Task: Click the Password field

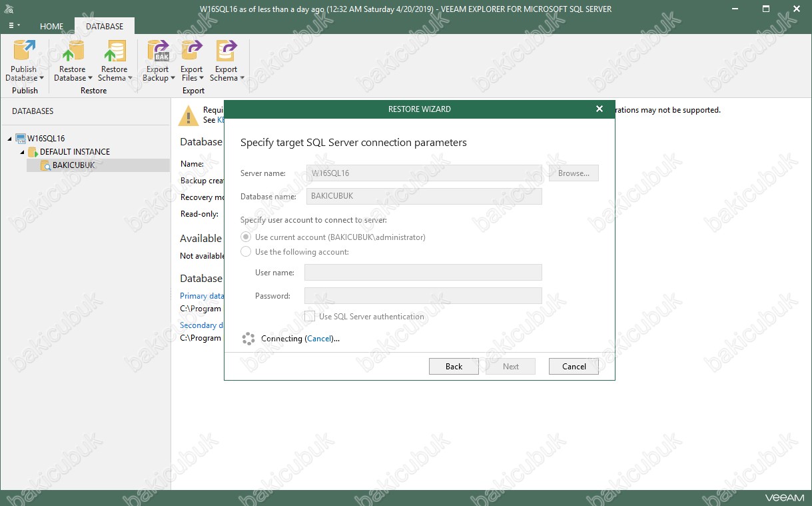Action: 423,295
